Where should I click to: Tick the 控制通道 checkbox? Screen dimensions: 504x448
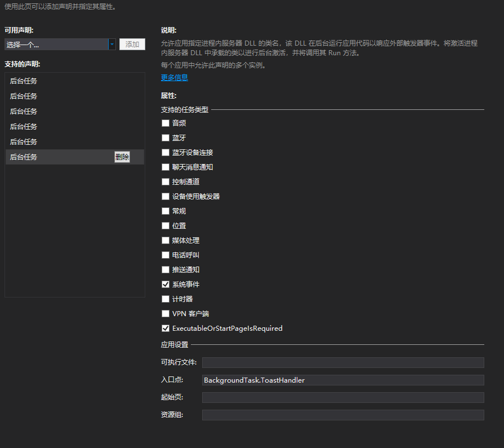166,181
